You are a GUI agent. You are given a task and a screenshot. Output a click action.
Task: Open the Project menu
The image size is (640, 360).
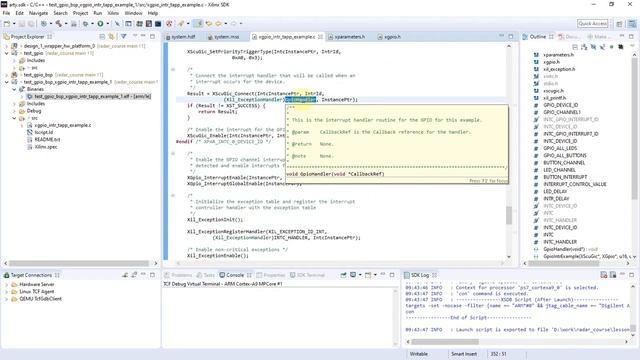(x=80, y=13)
